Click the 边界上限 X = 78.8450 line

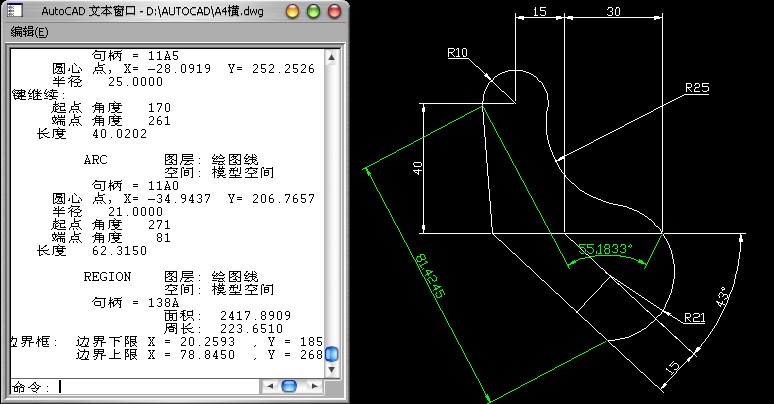199,355
